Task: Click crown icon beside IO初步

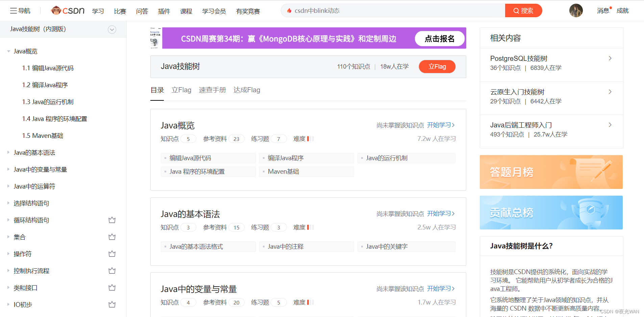Action: 112,304
